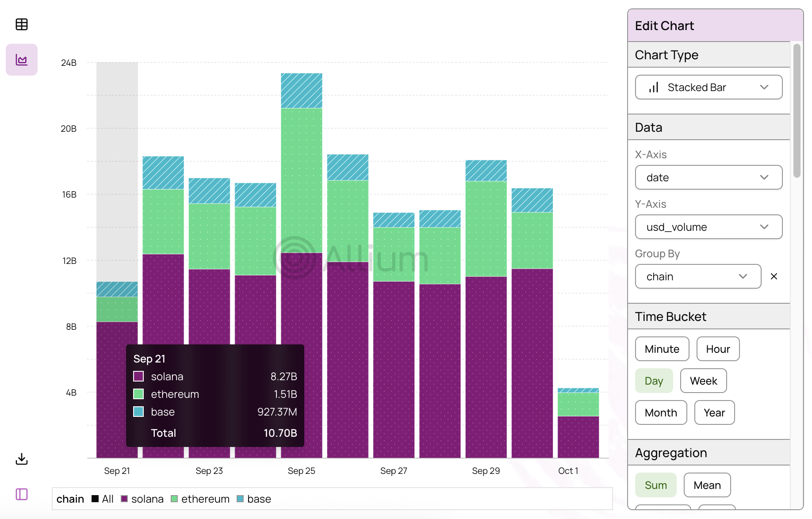Choose Mean aggregation

coord(707,485)
